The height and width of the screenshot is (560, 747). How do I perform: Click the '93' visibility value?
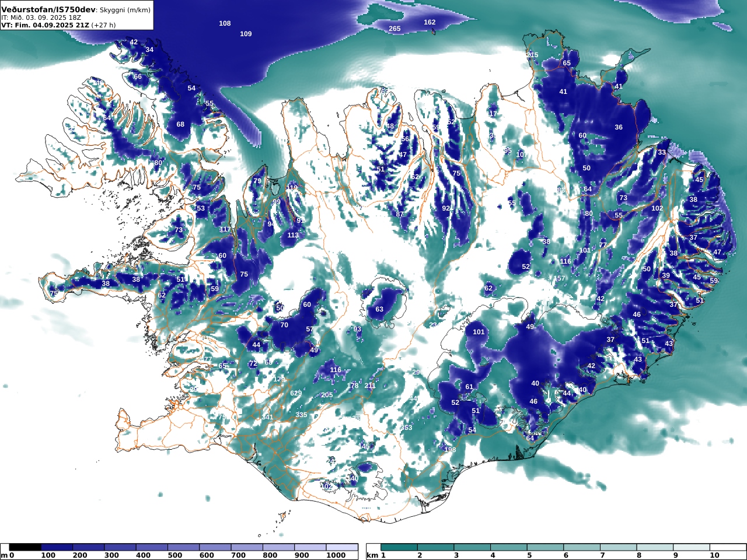click(357, 330)
